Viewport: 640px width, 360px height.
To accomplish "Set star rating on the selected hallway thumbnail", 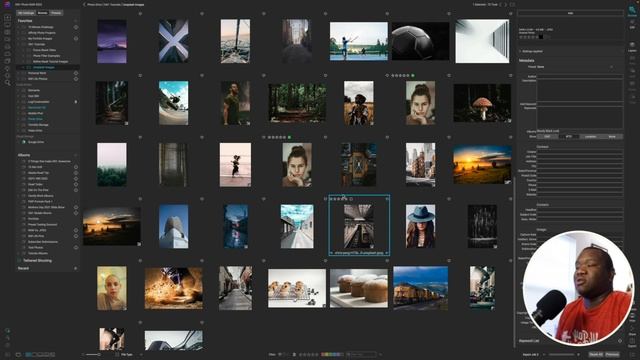I will coord(339,199).
